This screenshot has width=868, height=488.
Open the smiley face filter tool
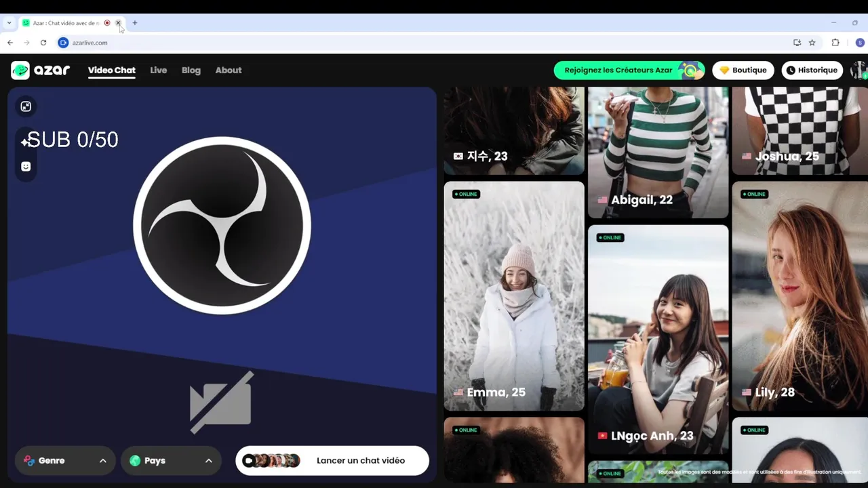coord(26,166)
